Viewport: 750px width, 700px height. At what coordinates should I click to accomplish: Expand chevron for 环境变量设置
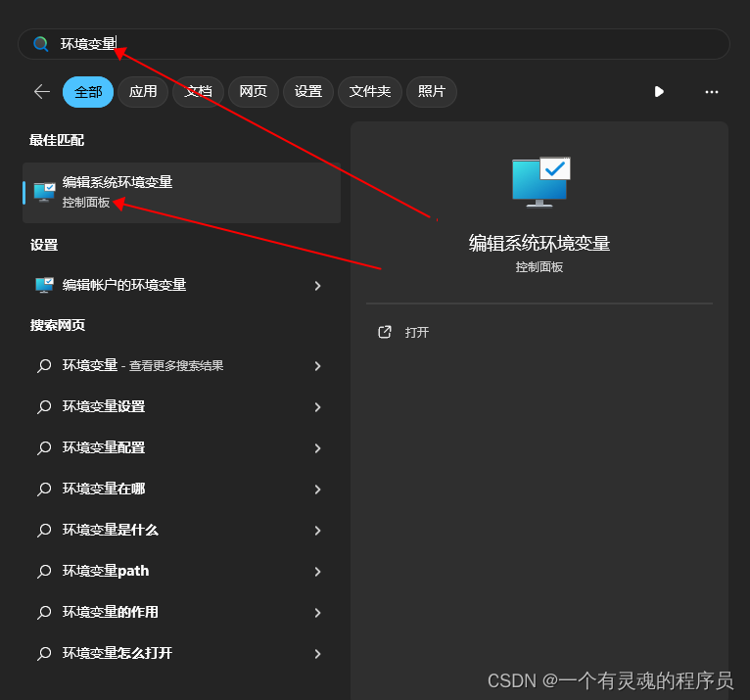click(317, 407)
